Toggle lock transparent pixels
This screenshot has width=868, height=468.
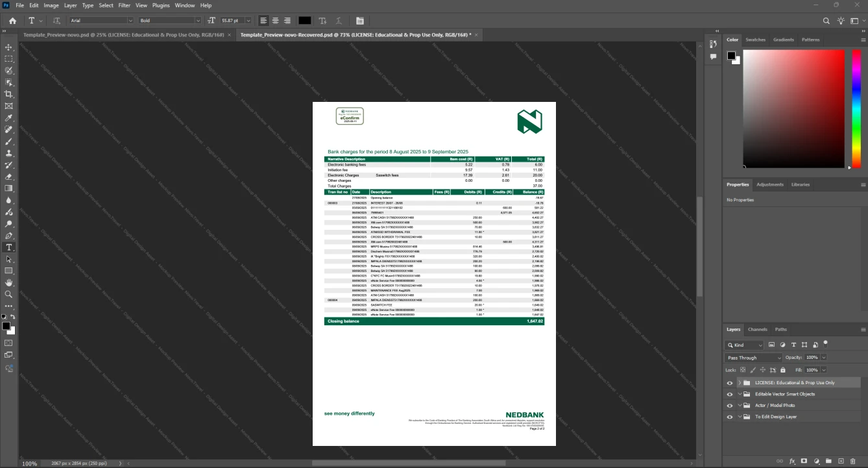pos(743,370)
